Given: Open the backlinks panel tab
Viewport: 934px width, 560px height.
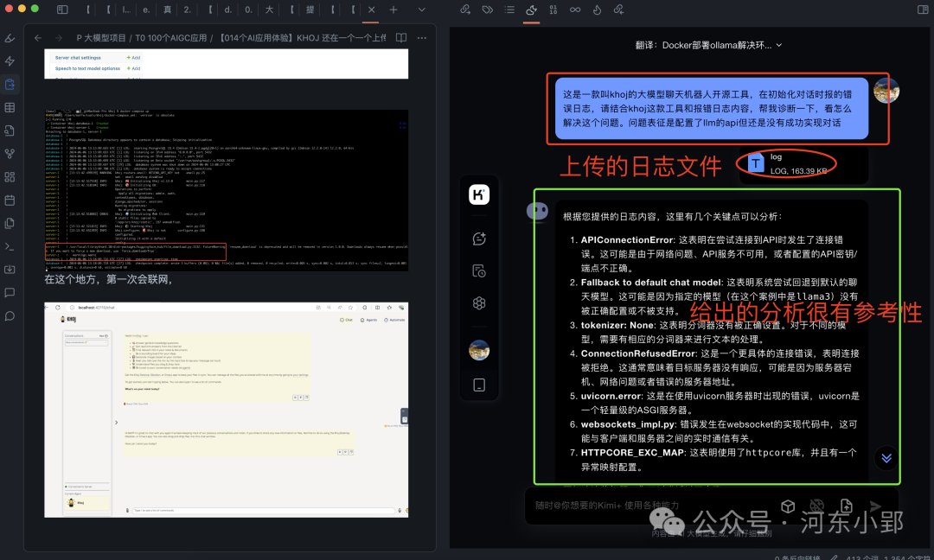Looking at the screenshot, I should (619, 10).
